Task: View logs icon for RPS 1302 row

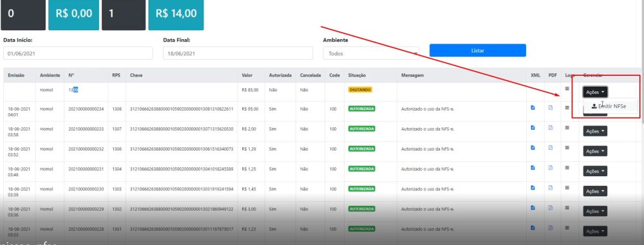Action: [x=567, y=208]
